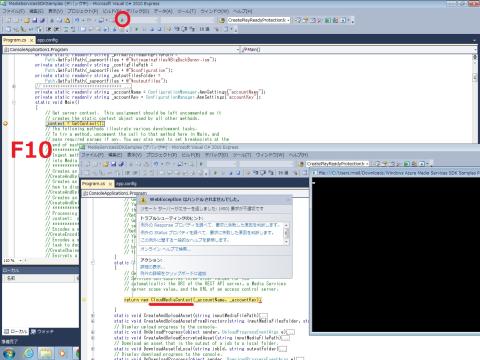This screenshot has height=360, width=480.
Task: Open file icon in front window toolbar
Action: 106,164
